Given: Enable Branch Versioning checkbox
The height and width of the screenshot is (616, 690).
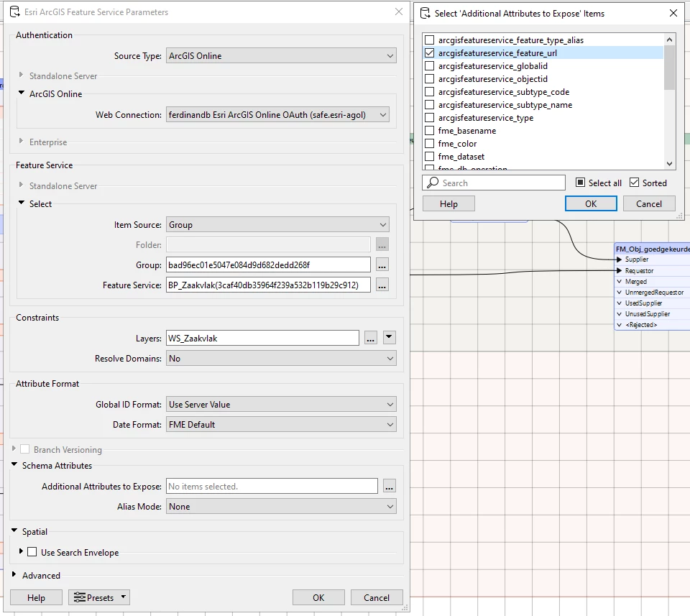Looking at the screenshot, I should pos(25,449).
